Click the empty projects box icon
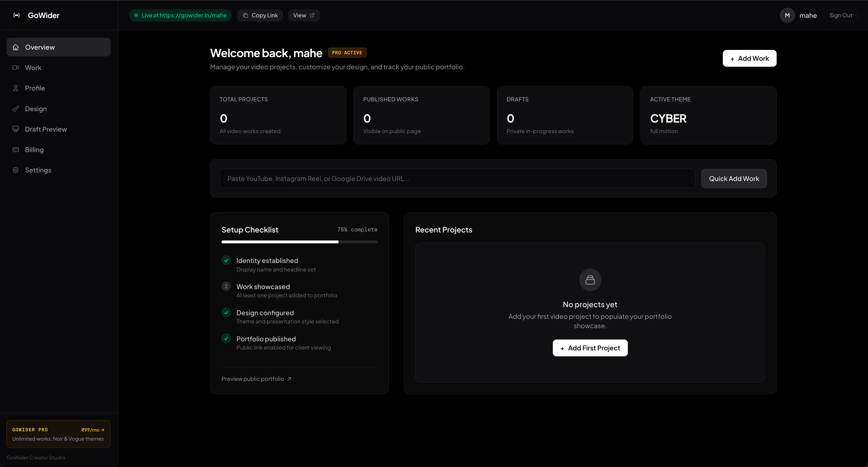 [x=590, y=280]
